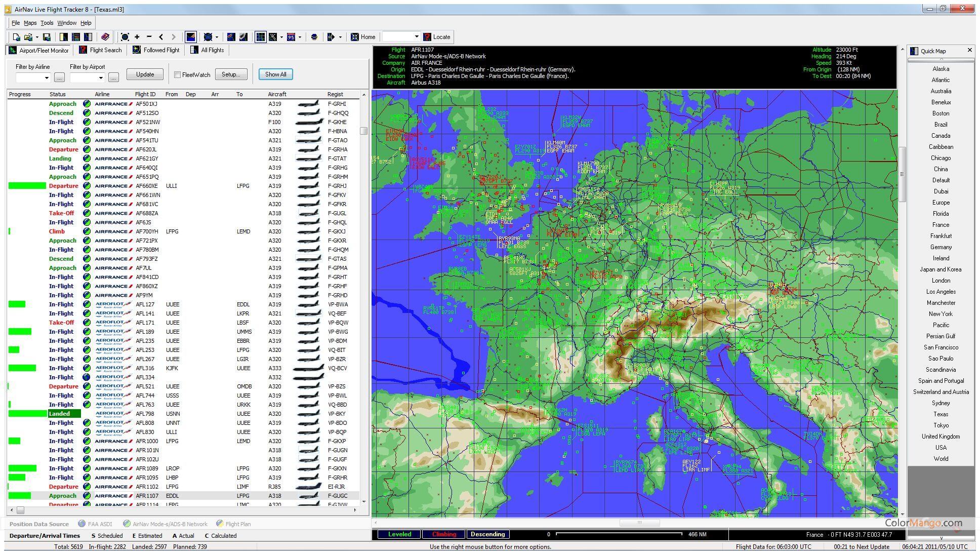Open the Filter by Airport dropdown
This screenshot has height=555, width=980.
pos(101,78)
